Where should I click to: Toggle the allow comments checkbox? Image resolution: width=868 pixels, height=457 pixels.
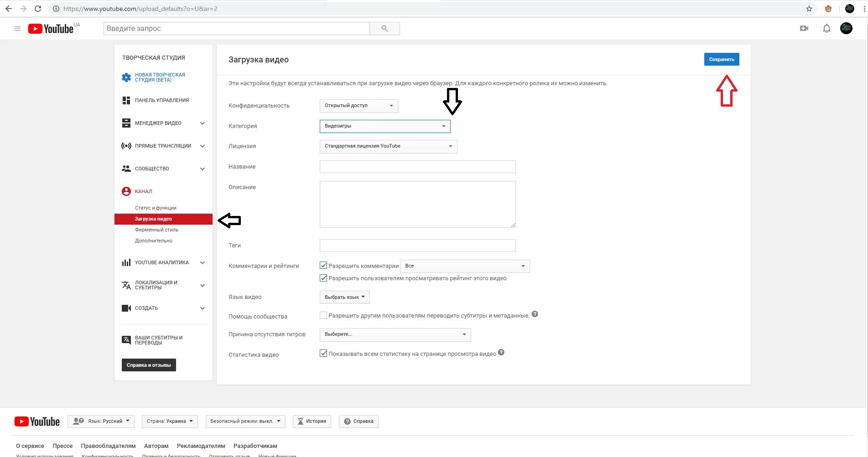click(x=323, y=265)
